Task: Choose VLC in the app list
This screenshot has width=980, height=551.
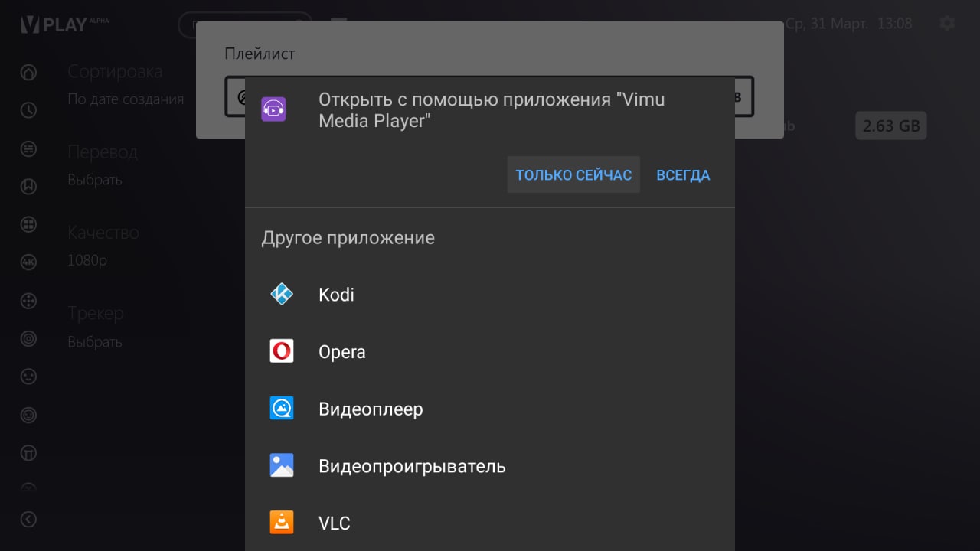Action: [490, 523]
